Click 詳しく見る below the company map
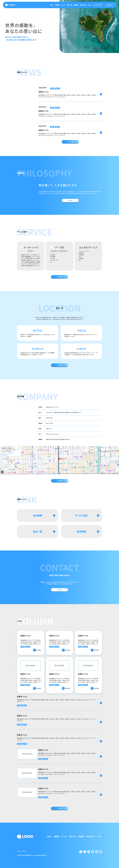The height and width of the screenshot is (868, 119). click(x=59, y=481)
